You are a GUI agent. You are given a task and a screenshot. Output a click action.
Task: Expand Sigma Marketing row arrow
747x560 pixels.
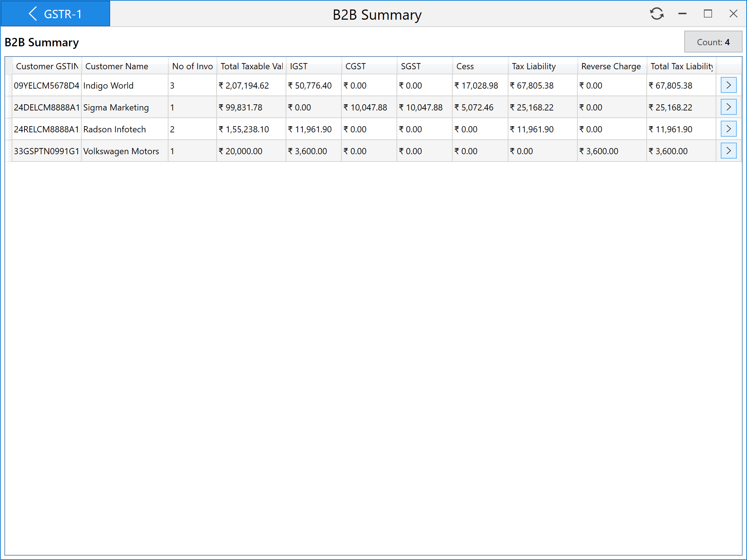(x=728, y=107)
